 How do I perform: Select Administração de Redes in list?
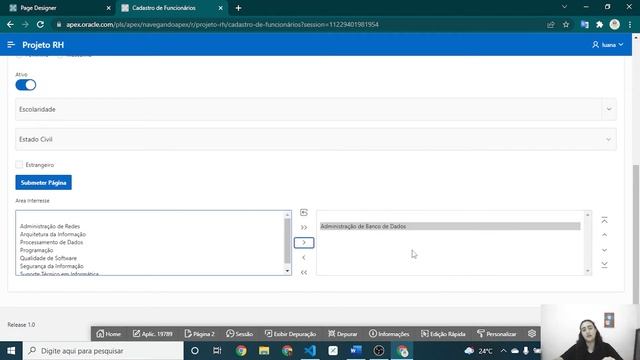[x=50, y=226]
